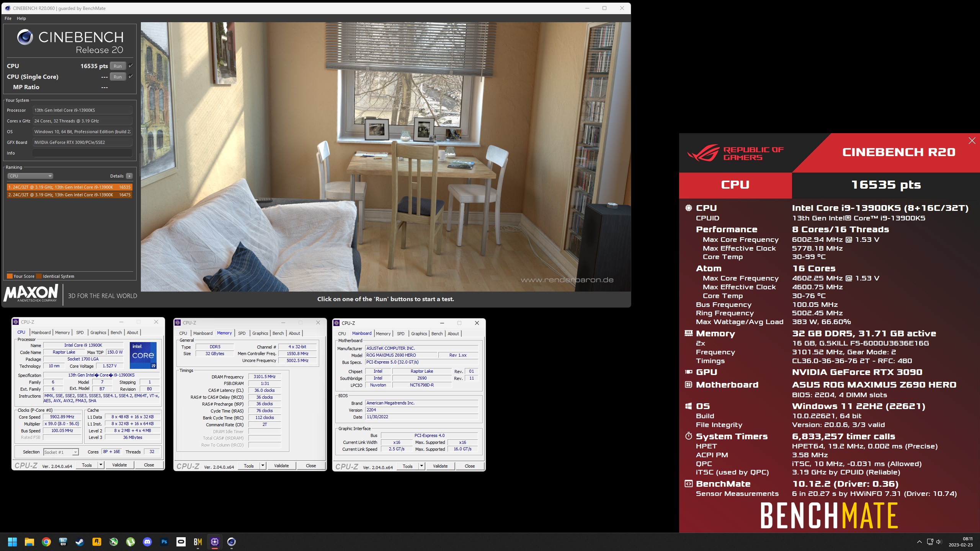Viewport: 980px width, 551px height.
Task: Click the Memory icon in BenchMate panel
Action: [x=688, y=333]
